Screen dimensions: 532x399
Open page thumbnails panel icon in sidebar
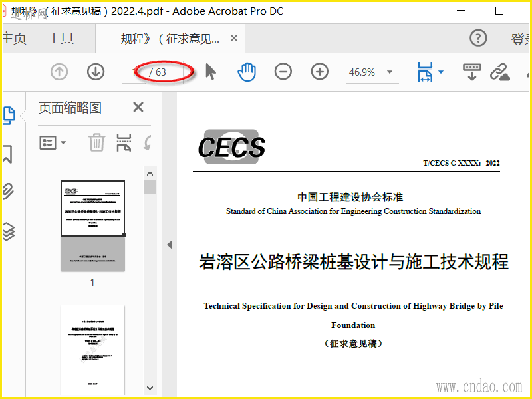pyautogui.click(x=9, y=116)
